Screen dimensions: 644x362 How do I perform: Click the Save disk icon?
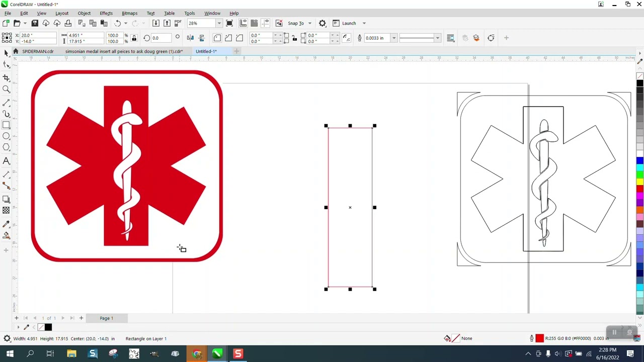[x=35, y=23]
